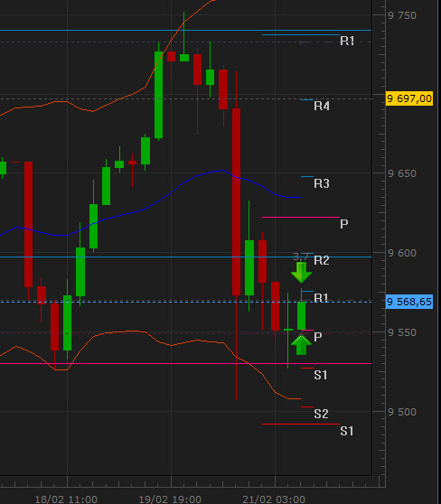Screen dimensions: 441x504
Task: Click the S1 label below S2
Action: [x=347, y=431]
